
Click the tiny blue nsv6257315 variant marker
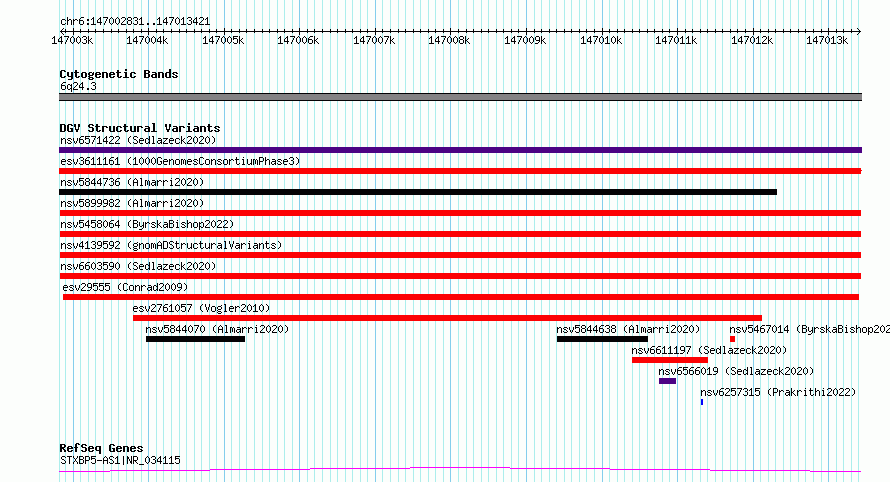(x=702, y=402)
